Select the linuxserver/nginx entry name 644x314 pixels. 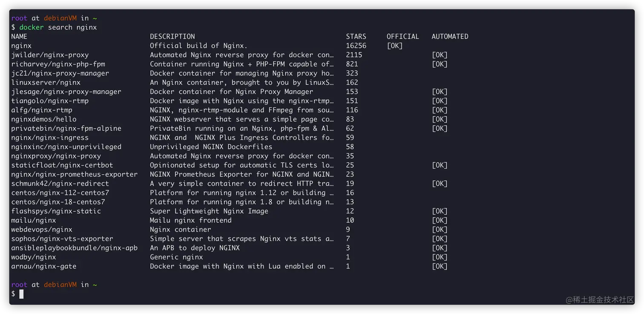[46, 83]
